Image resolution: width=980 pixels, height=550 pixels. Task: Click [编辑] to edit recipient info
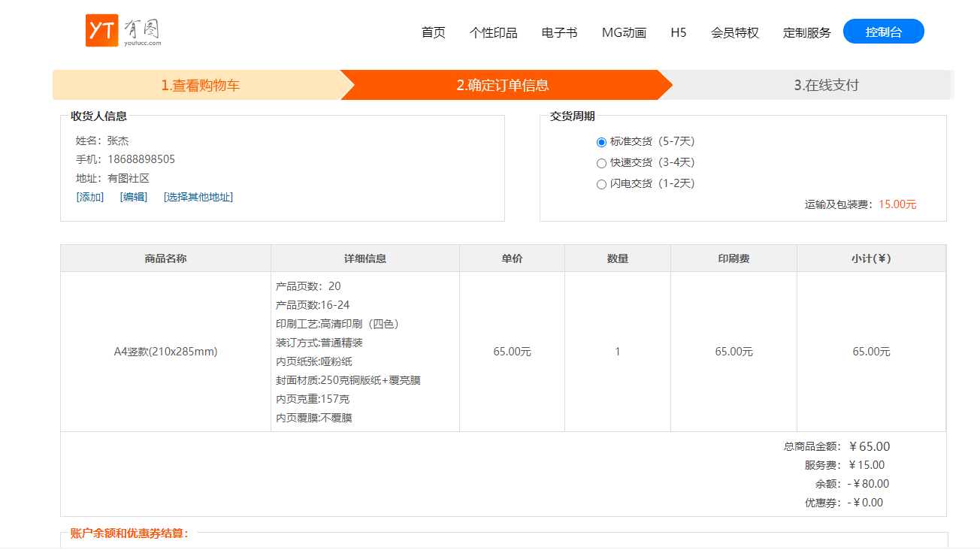click(134, 197)
